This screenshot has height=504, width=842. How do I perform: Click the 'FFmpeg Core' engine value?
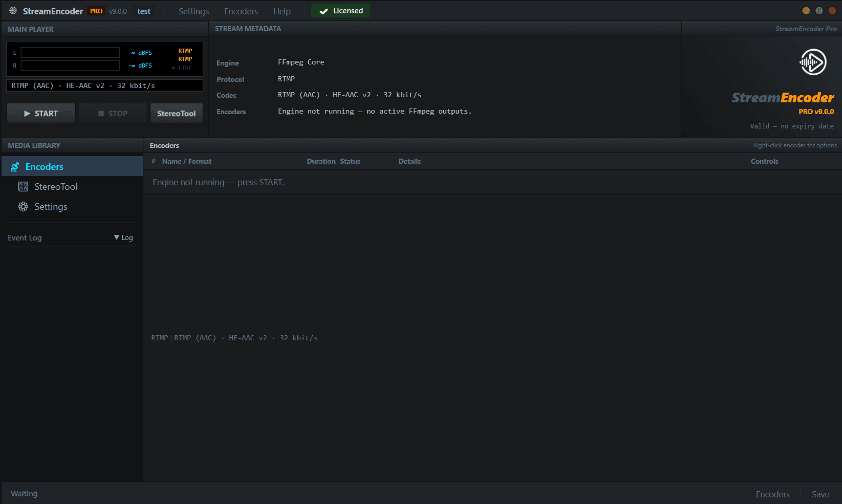[x=301, y=62]
